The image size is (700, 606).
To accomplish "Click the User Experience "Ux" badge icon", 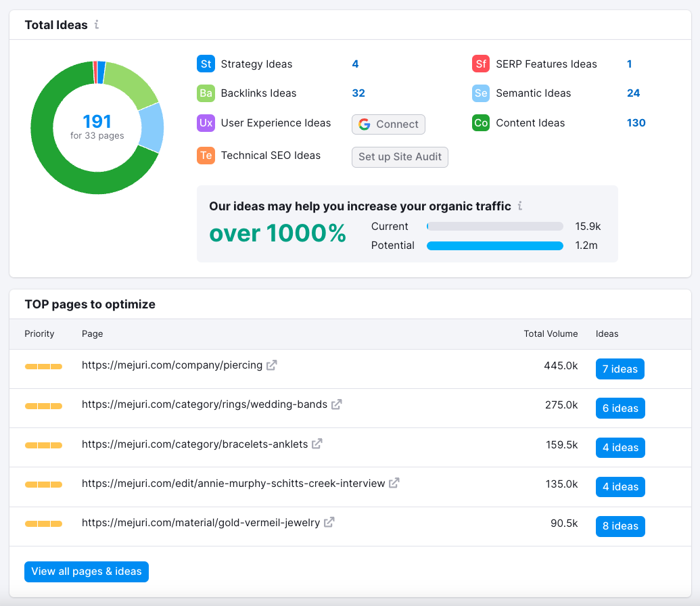I will (206, 123).
